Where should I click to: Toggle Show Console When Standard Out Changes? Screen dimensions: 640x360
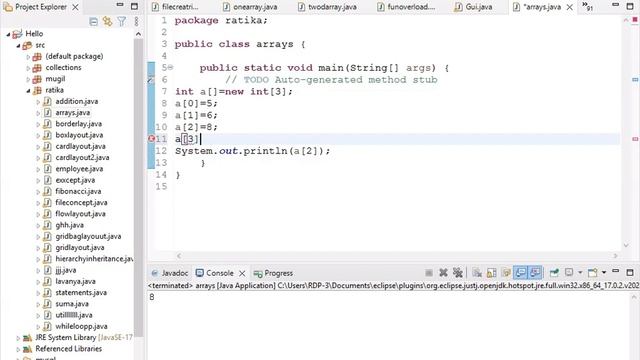(520, 273)
